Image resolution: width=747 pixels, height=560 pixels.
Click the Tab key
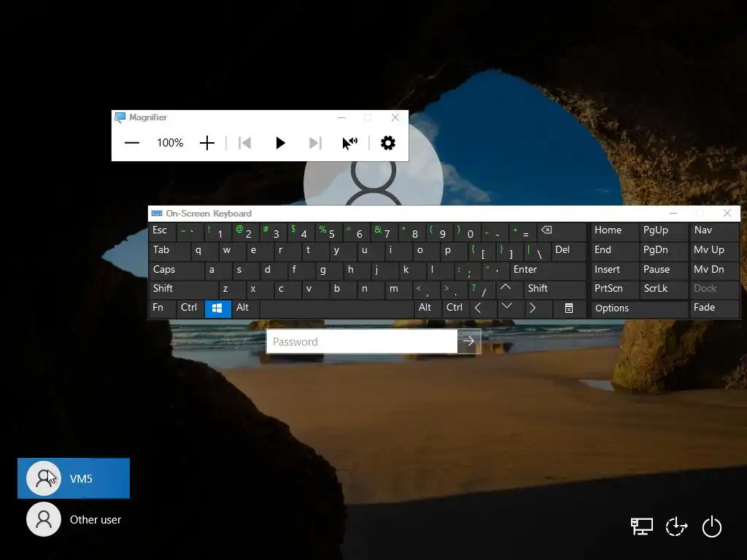point(169,251)
